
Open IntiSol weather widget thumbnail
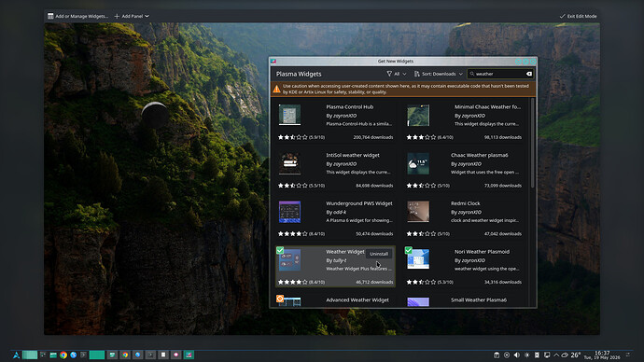tap(289, 163)
